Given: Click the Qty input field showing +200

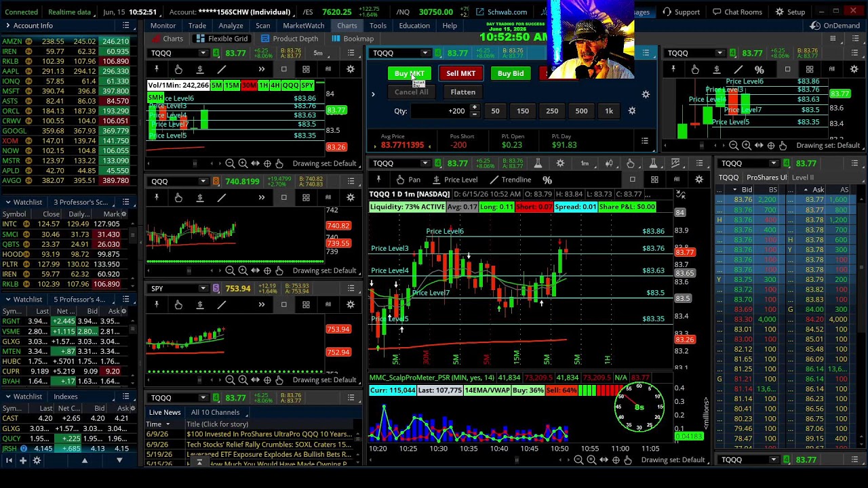Looking at the screenshot, I should (441, 111).
